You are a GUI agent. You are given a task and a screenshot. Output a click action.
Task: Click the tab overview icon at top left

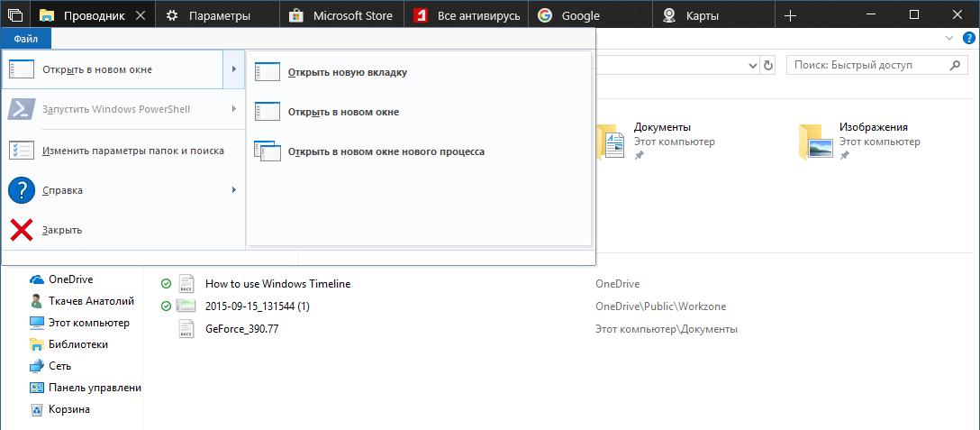click(x=15, y=15)
